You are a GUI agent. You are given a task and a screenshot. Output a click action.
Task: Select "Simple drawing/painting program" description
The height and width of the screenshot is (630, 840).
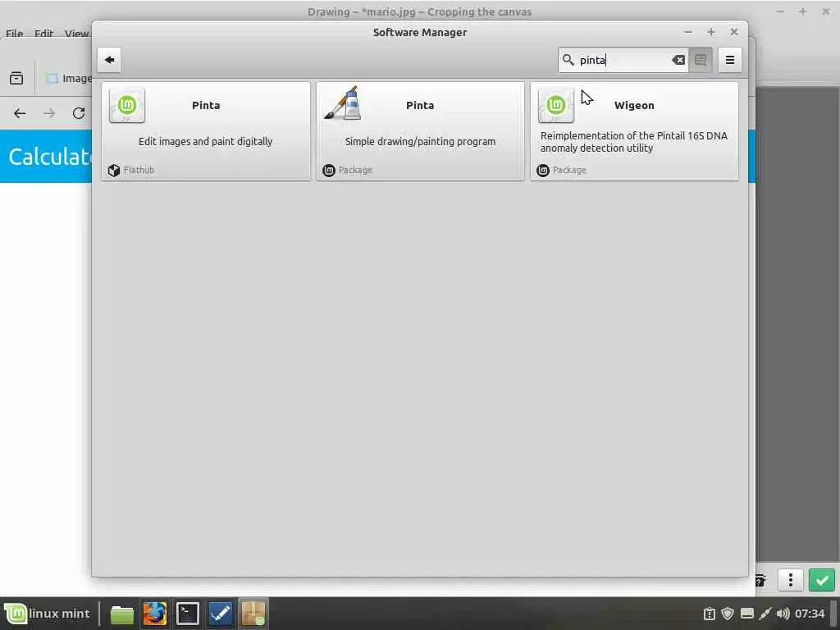coord(420,141)
